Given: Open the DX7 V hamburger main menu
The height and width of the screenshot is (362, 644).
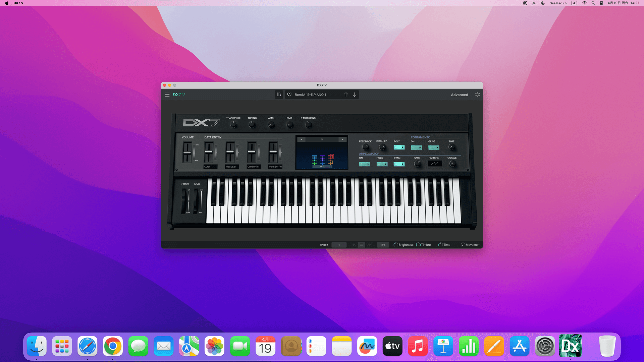Looking at the screenshot, I should (x=167, y=95).
